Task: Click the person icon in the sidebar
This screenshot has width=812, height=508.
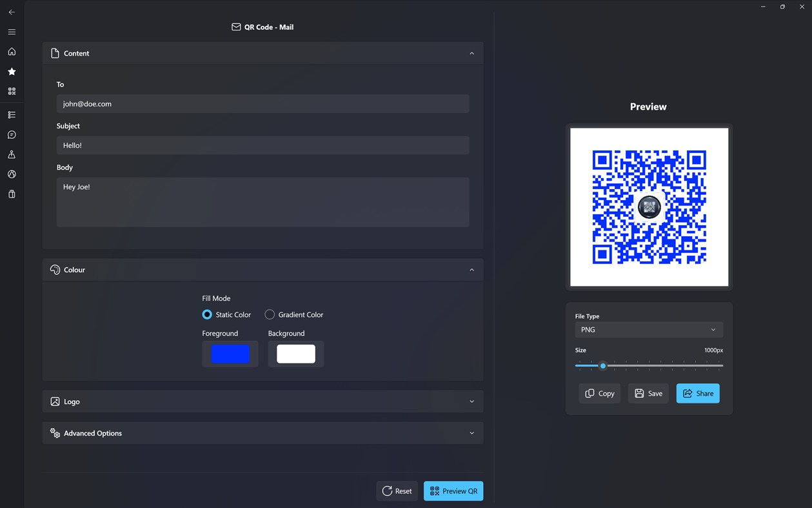Action: (x=12, y=154)
